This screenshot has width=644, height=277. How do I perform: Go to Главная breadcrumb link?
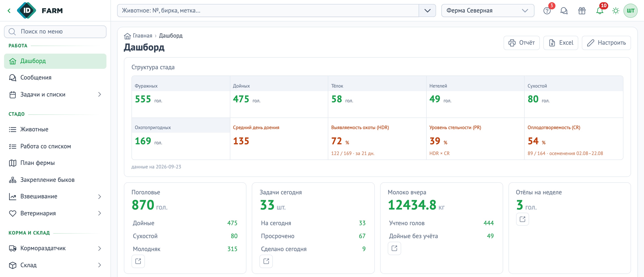[142, 36]
